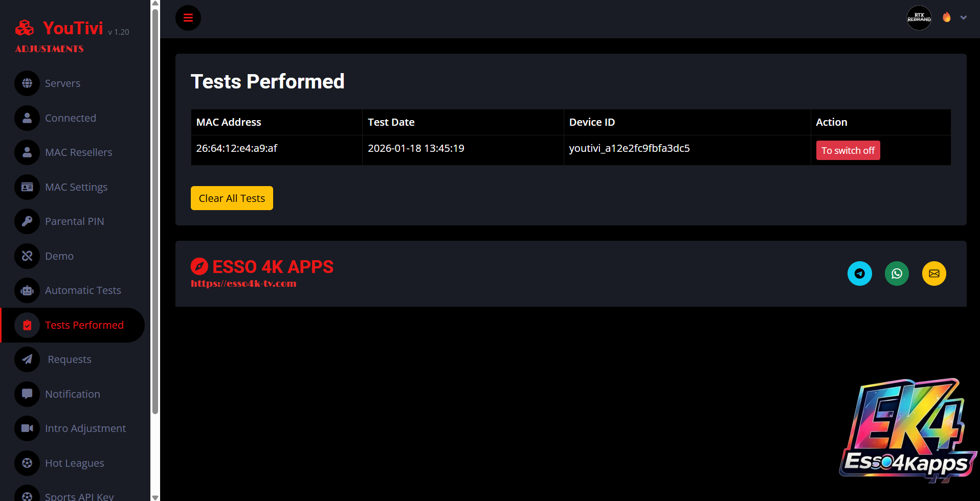980x501 pixels.
Task: Click the Hot Leagues soccer ball icon
Action: click(27, 463)
